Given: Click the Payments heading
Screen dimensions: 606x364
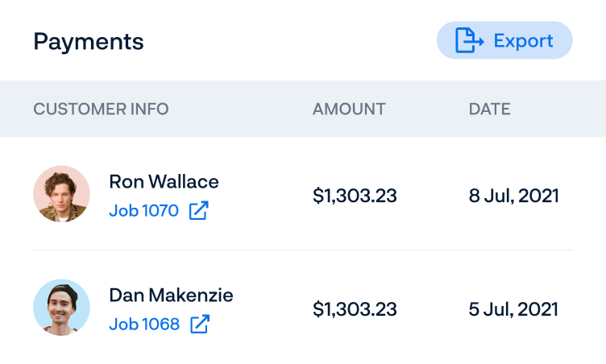Looking at the screenshot, I should (89, 41).
